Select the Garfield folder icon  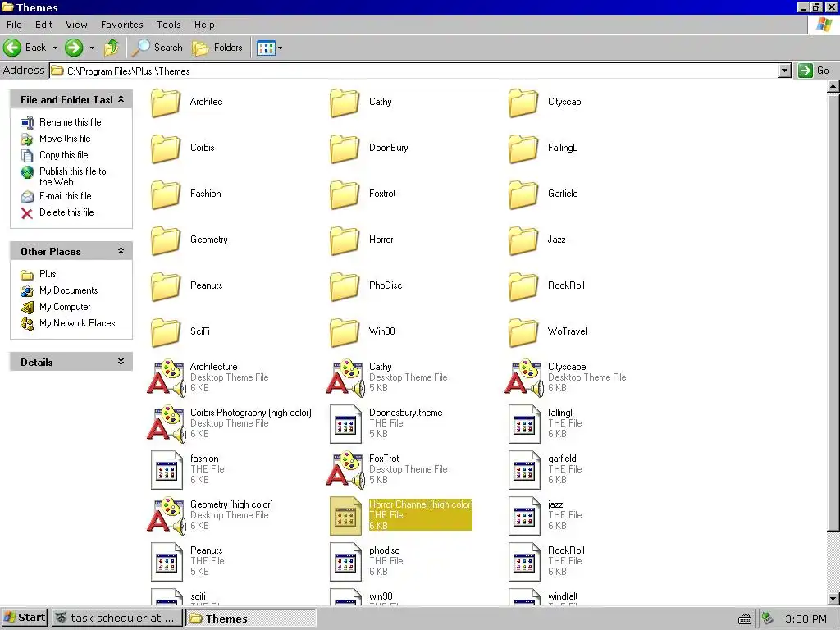523,195
